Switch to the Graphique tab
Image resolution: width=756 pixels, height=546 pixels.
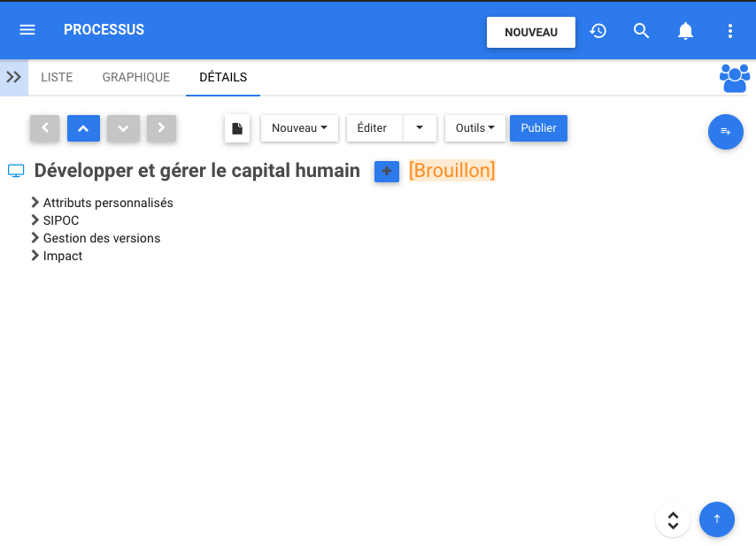(135, 77)
